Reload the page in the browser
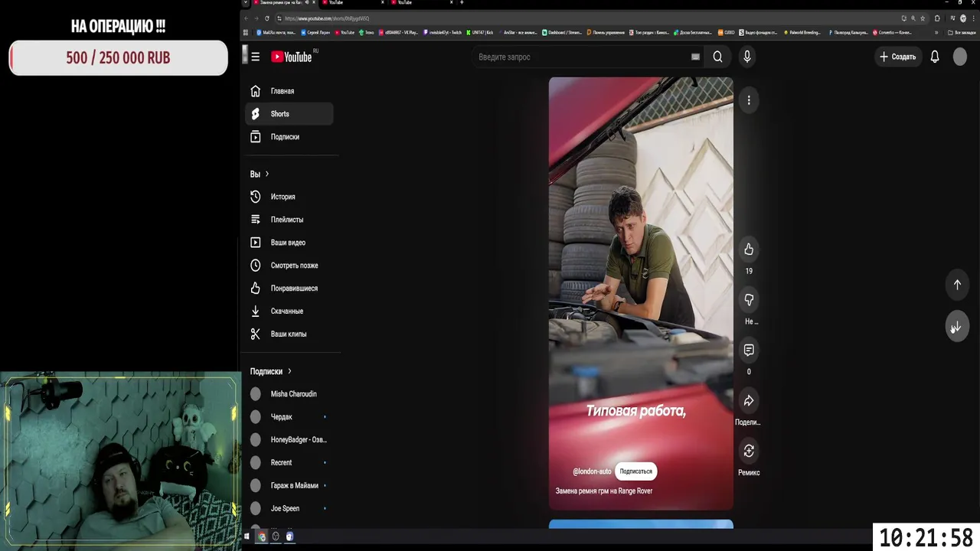 266,18
